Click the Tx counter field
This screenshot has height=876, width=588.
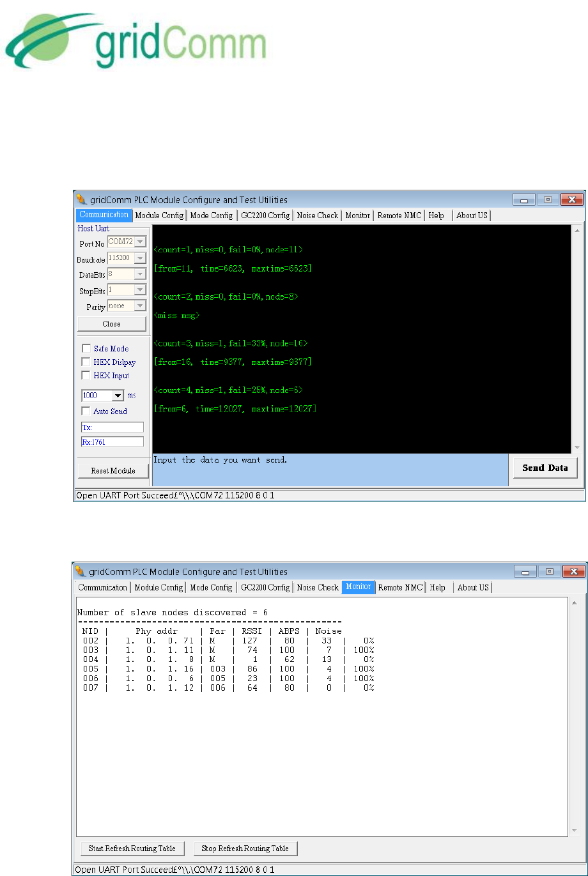coord(112,427)
